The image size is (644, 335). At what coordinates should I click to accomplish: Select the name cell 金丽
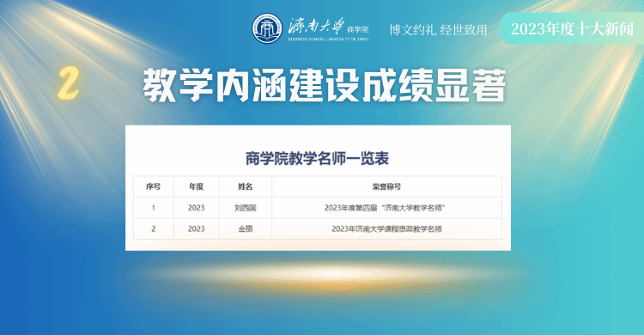point(246,229)
